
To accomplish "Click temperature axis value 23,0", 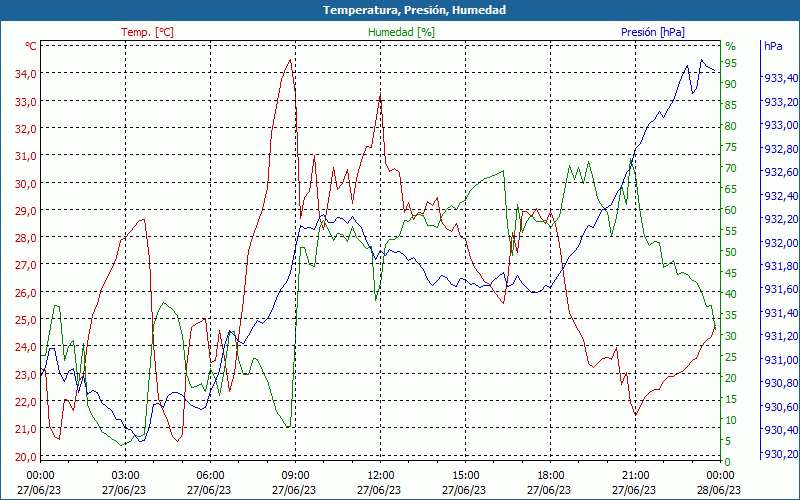I will click(26, 374).
